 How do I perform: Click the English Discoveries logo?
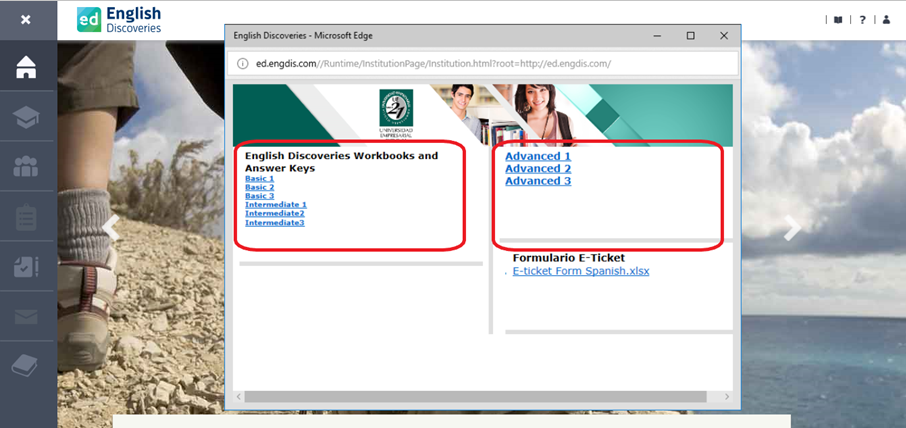pyautogui.click(x=119, y=20)
